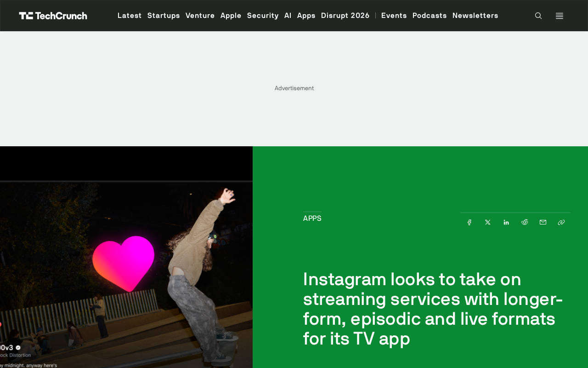Screen dimensions: 588x368
Task: Open the Events link
Action: click(394, 16)
